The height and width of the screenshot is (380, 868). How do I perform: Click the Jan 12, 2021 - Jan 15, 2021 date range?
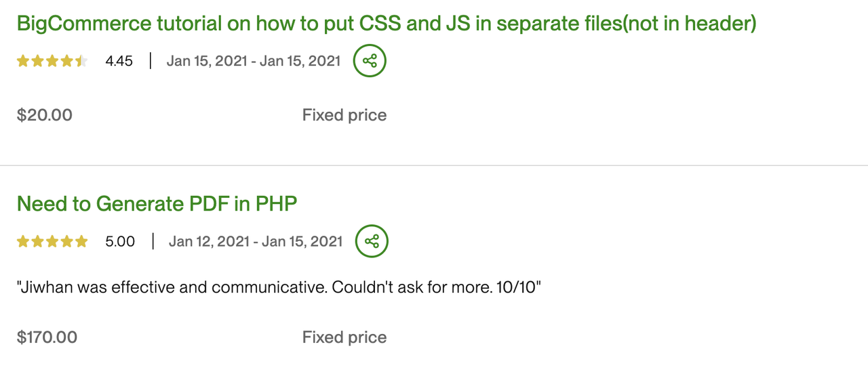[x=256, y=241]
